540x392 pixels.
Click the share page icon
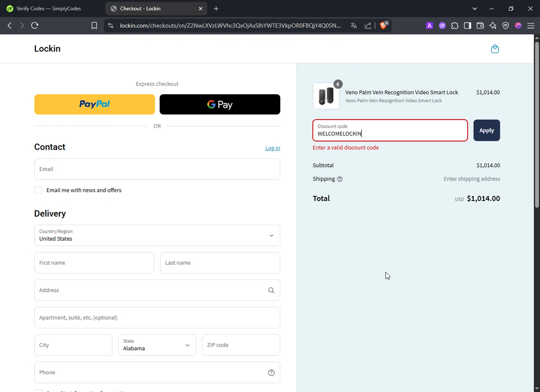coord(368,26)
